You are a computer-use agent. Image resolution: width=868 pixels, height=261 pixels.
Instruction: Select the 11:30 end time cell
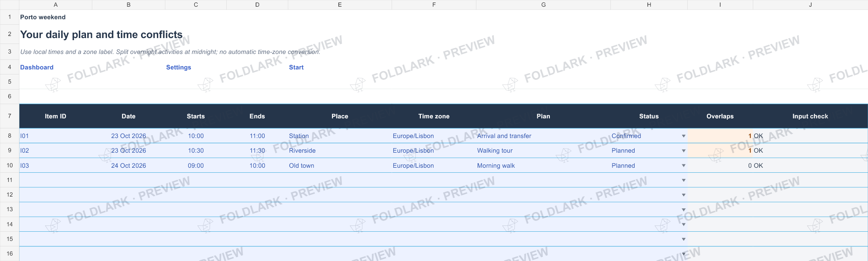pos(257,151)
